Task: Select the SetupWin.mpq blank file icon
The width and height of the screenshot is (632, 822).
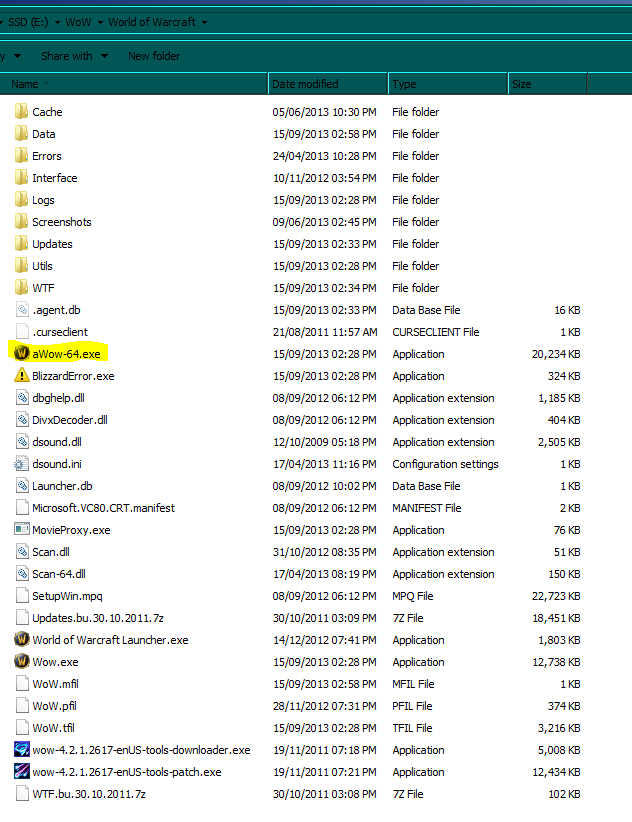Action: pos(22,596)
